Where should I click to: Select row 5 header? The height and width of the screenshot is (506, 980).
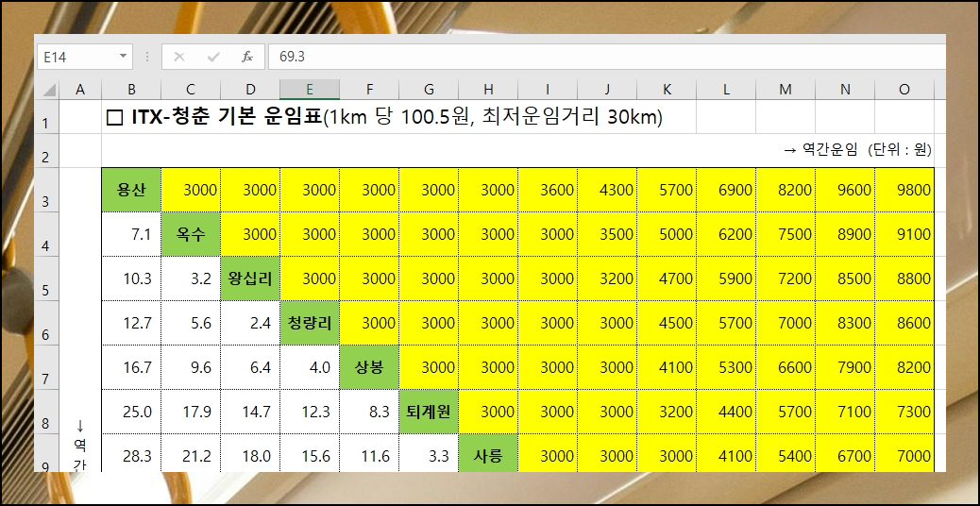(45, 278)
